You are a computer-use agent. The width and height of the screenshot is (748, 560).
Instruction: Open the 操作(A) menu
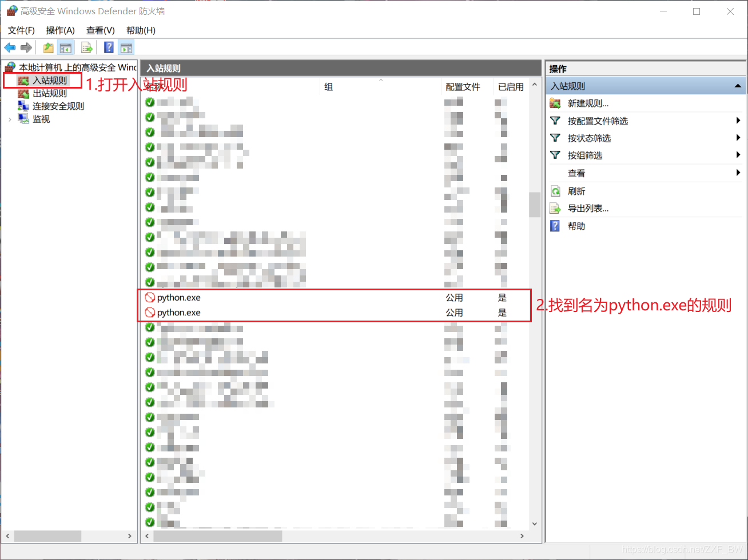click(x=61, y=30)
